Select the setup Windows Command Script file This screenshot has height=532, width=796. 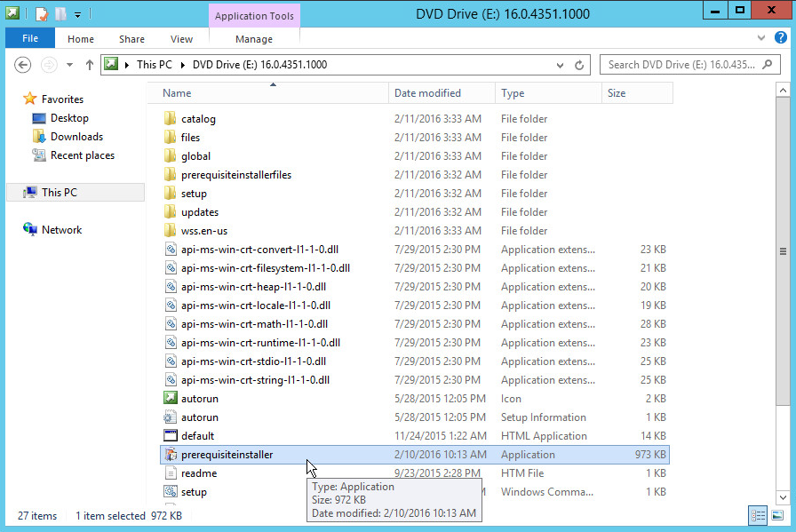point(194,492)
